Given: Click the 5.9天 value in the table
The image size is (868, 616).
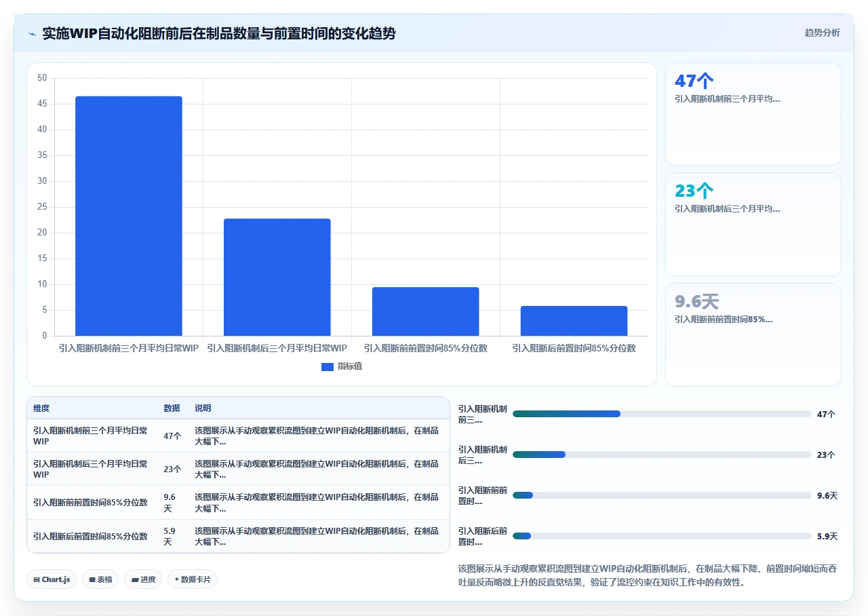Looking at the screenshot, I should (170, 536).
